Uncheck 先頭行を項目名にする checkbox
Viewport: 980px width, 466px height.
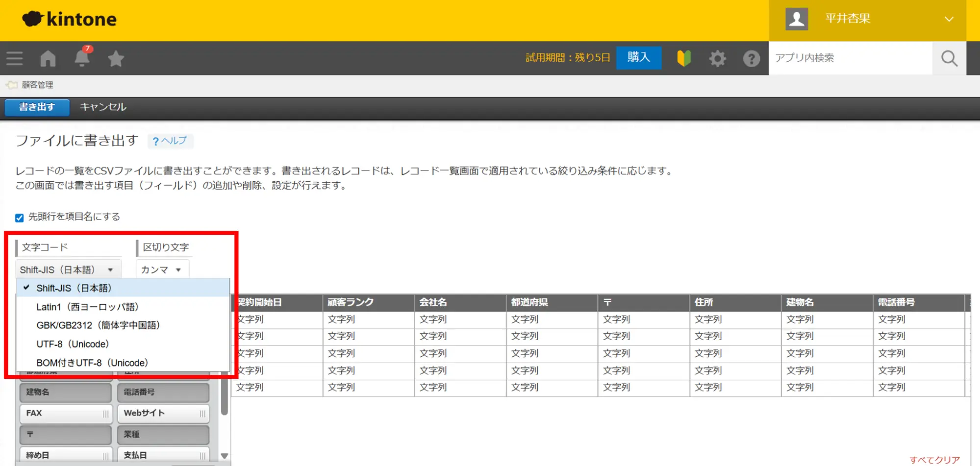(x=20, y=218)
